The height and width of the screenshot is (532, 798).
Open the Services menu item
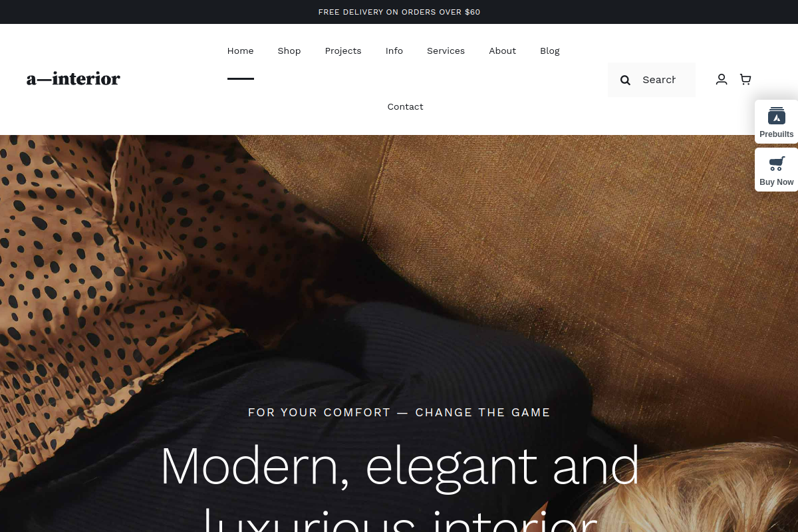446,51
